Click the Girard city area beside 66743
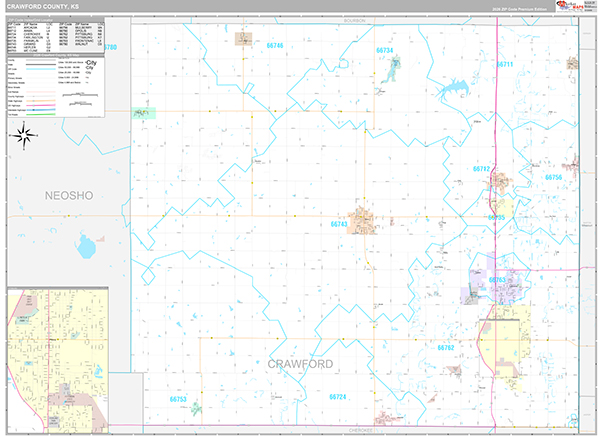Image resolution: width=600 pixels, height=436 pixels. click(362, 220)
